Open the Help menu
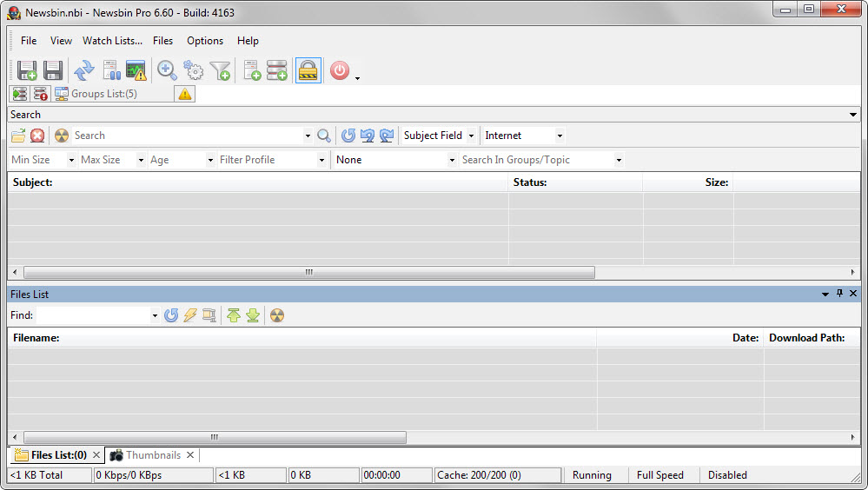Screen dimensions: 868x490 tap(248, 41)
